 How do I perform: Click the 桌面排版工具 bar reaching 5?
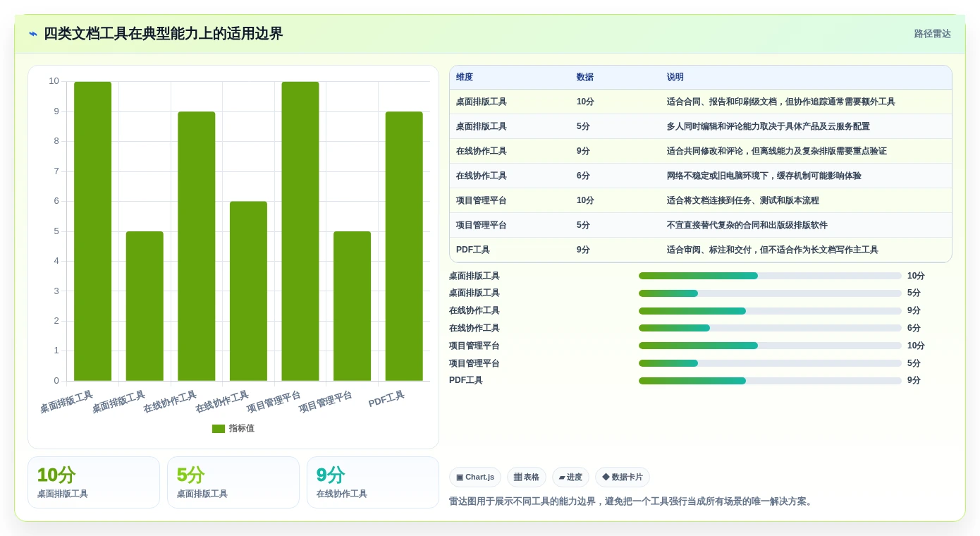click(x=145, y=306)
